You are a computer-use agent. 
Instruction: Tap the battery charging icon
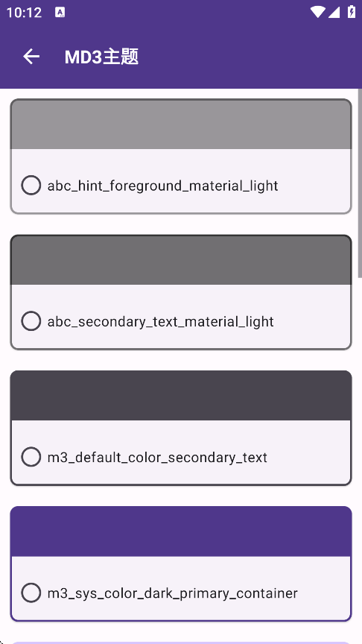[352, 11]
